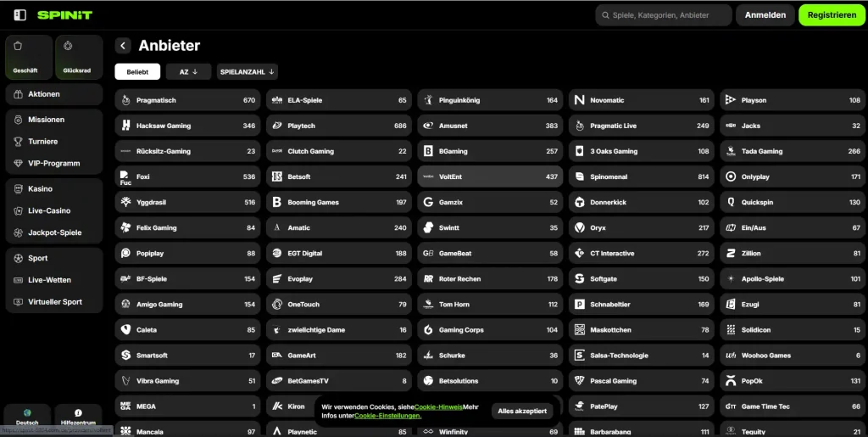Click the Yggdrasil tree logo icon
The width and height of the screenshot is (868, 437).
(x=126, y=202)
